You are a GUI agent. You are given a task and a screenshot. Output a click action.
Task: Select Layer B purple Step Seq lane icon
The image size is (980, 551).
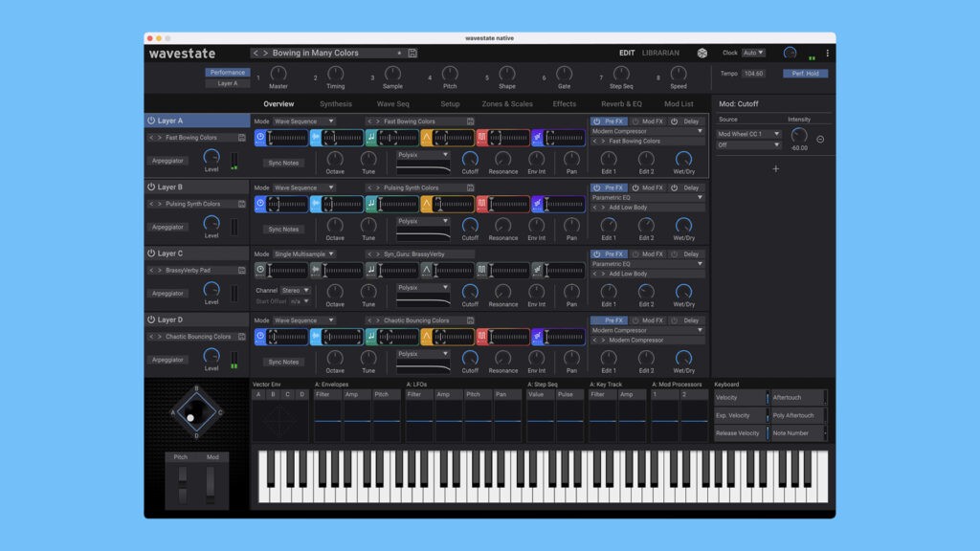(x=537, y=204)
